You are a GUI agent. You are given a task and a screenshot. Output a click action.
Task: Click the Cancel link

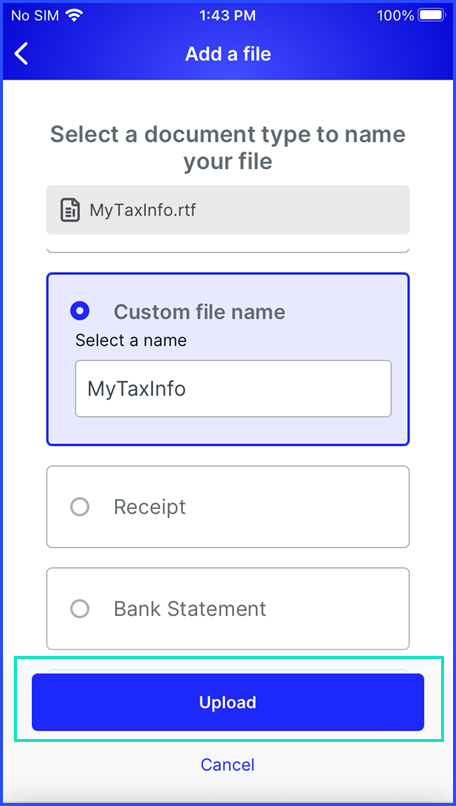228,764
